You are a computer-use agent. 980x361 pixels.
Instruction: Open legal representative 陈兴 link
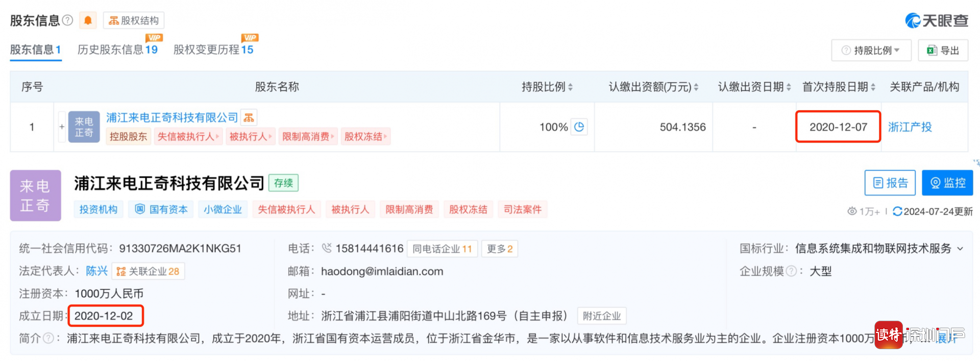[x=97, y=271]
